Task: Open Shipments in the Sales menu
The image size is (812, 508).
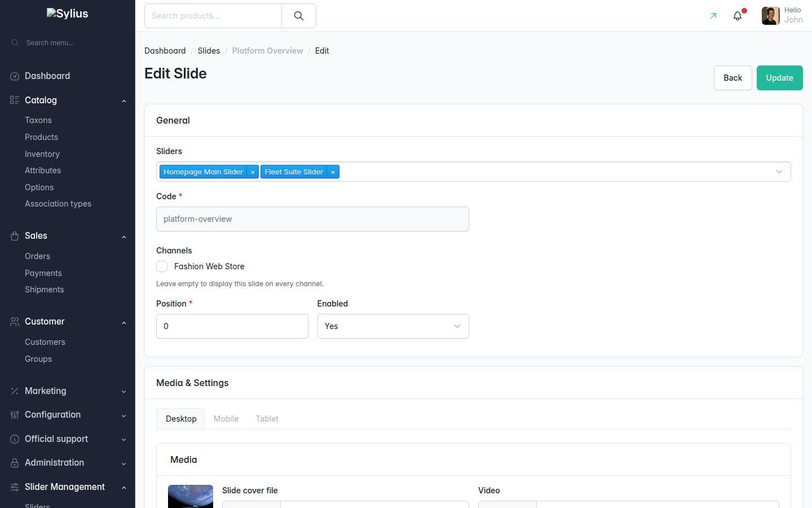Action: [x=45, y=290]
